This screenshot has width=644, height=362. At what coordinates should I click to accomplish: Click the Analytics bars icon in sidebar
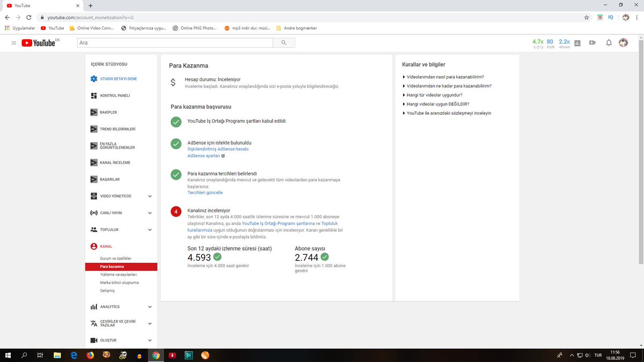(x=94, y=307)
